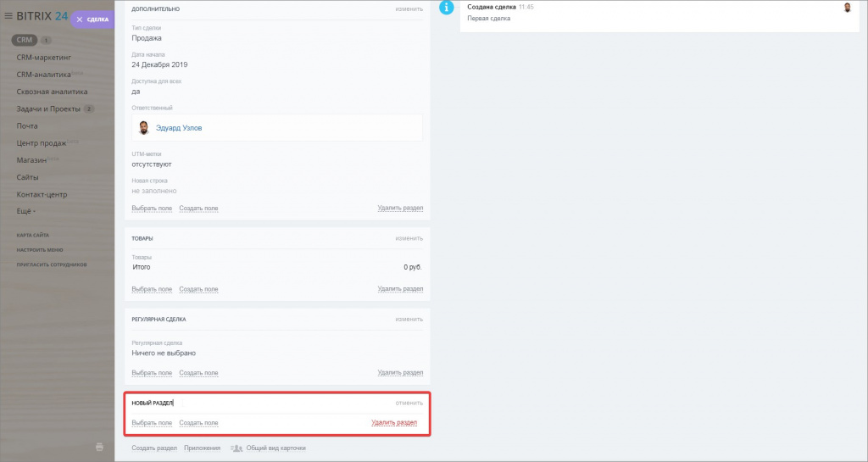This screenshot has width=868, height=462.
Task: Open the hamburger menu next to Bitrix 24
Action: pos(8,16)
